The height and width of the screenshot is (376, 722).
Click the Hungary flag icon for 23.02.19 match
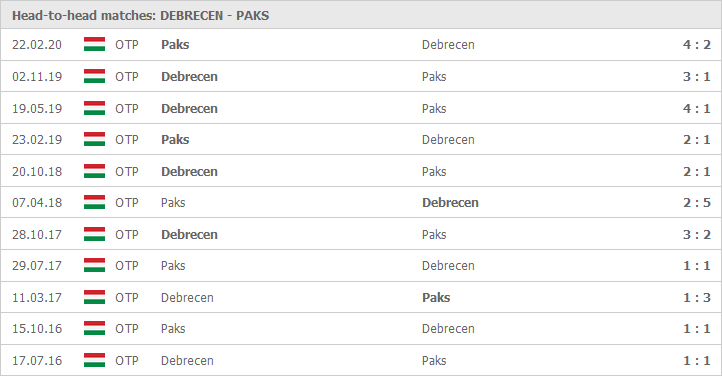coord(94,139)
